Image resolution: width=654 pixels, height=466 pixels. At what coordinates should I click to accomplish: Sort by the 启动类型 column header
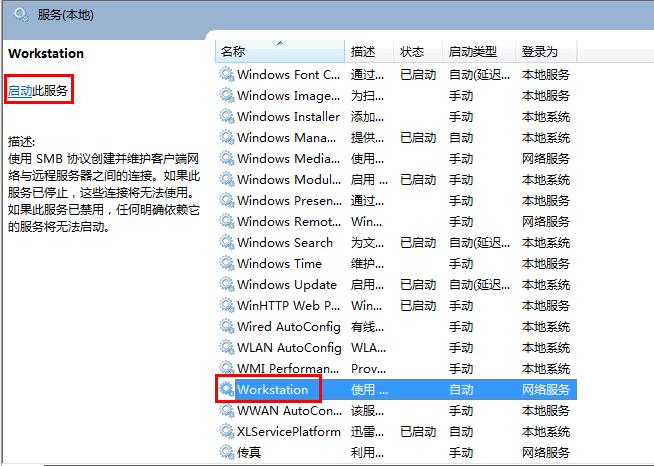tap(479, 52)
